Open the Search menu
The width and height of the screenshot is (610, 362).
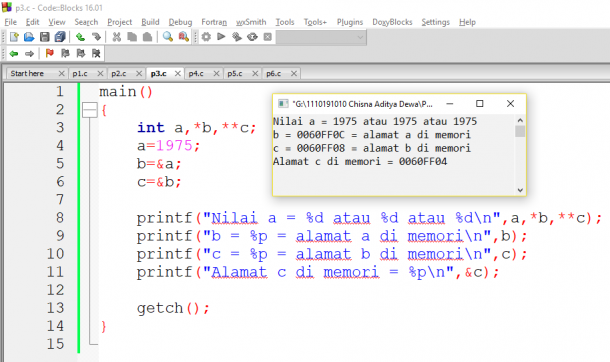[86, 22]
